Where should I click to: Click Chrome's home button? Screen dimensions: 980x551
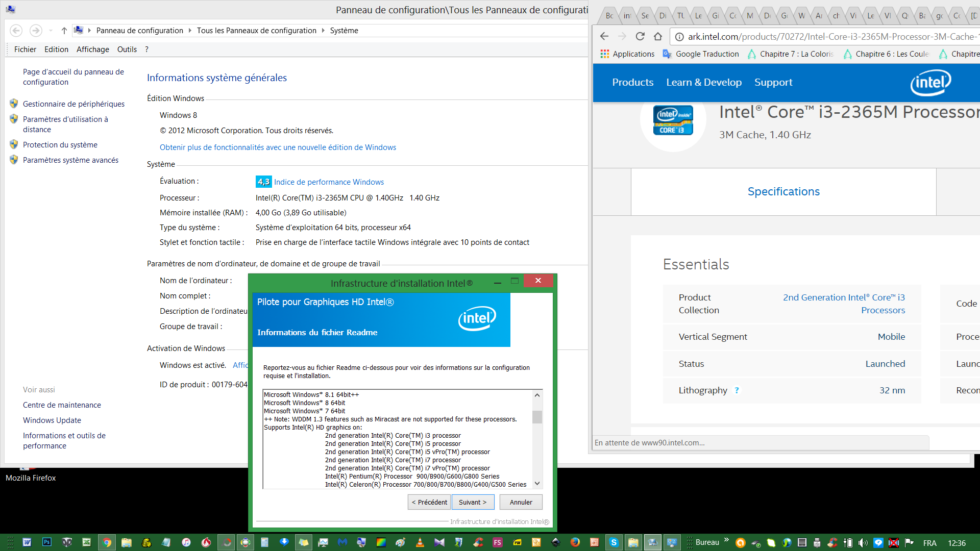pyautogui.click(x=658, y=36)
